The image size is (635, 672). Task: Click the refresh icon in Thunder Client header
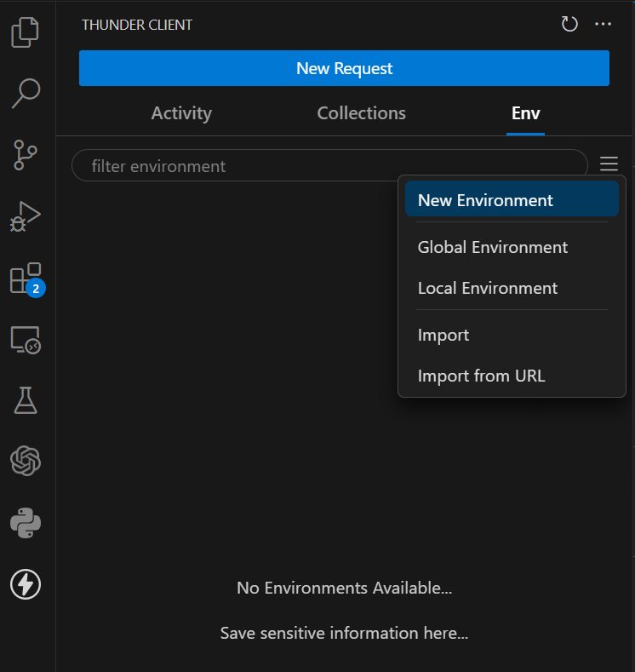pyautogui.click(x=569, y=24)
